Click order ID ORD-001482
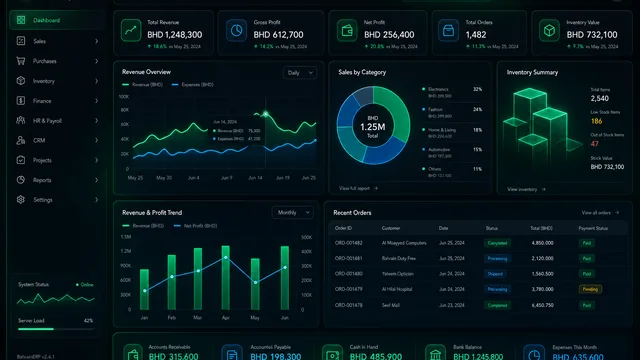The image size is (640, 360). point(348,243)
